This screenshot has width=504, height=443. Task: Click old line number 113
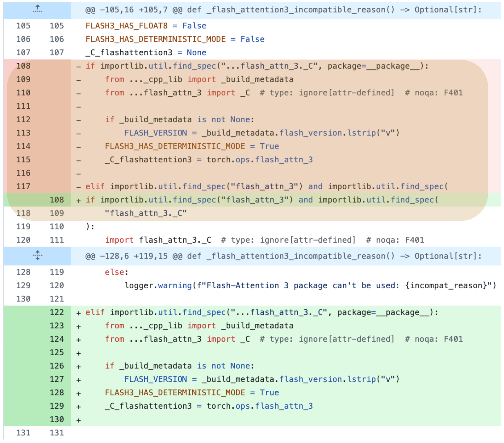tap(23, 133)
